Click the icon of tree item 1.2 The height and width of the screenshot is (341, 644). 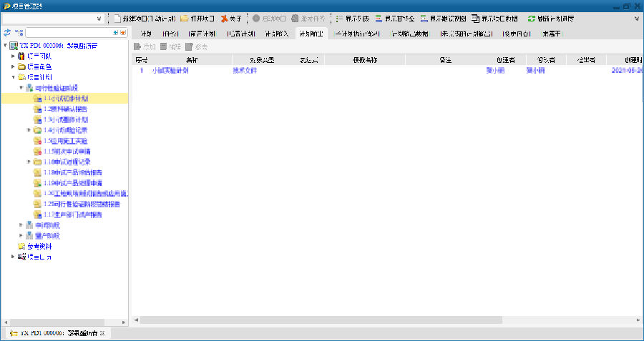tap(37, 109)
